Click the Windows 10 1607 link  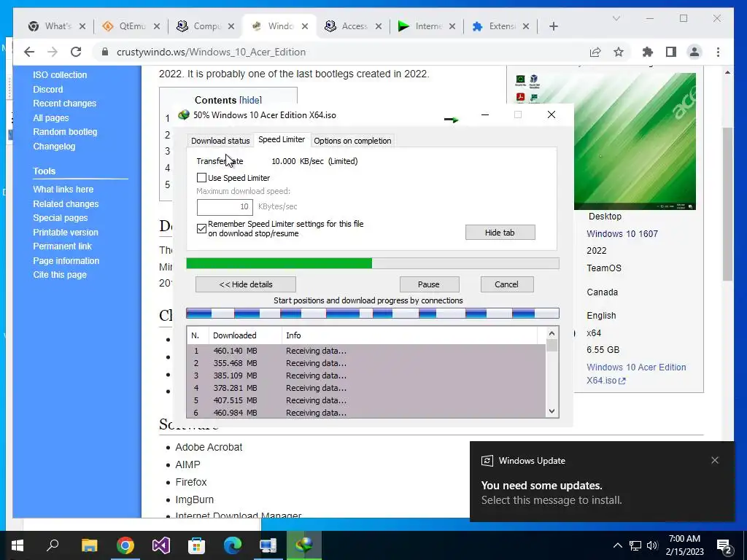[622, 234]
